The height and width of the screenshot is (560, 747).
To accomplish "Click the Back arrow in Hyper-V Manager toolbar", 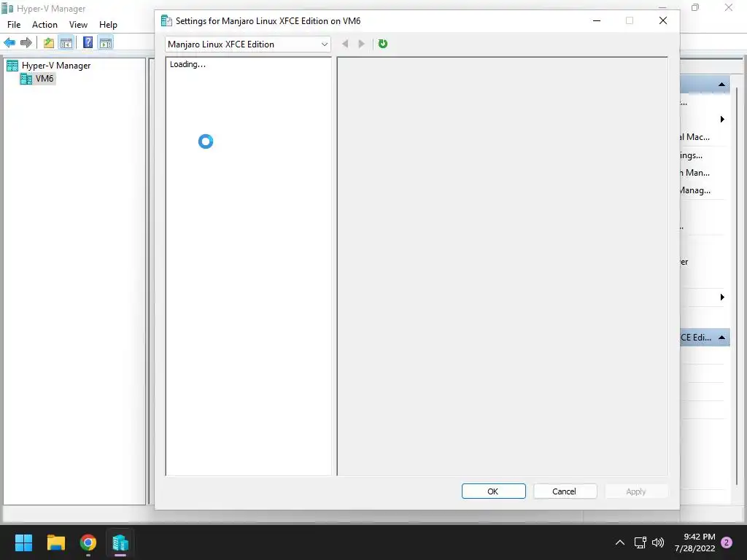I will tap(9, 43).
